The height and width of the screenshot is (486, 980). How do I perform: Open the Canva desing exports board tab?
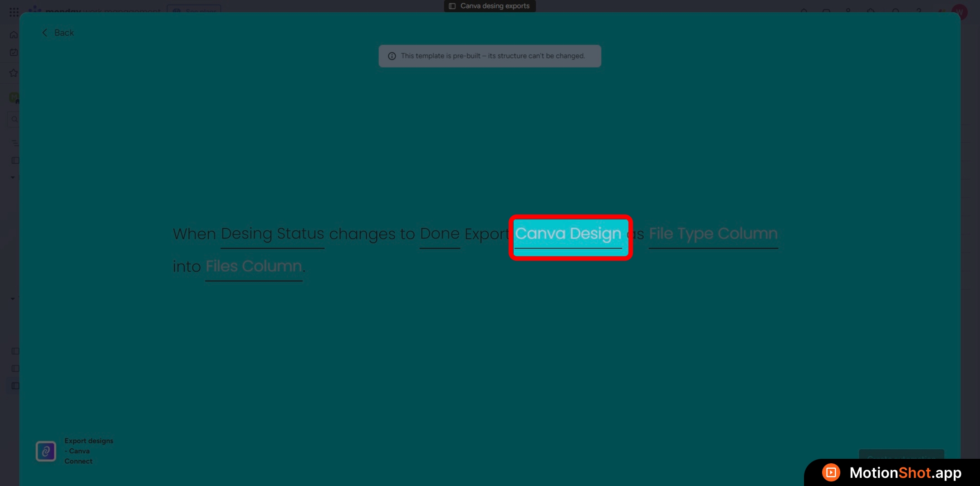pyautogui.click(x=490, y=6)
